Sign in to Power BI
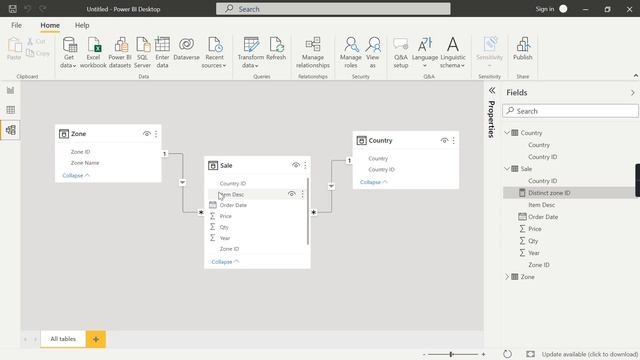The width and height of the screenshot is (640, 360). pos(545,9)
